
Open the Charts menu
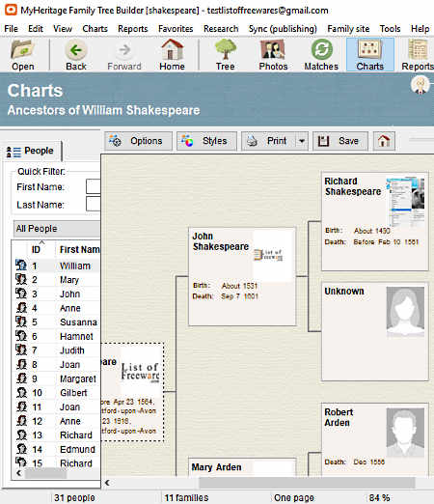coord(95,29)
